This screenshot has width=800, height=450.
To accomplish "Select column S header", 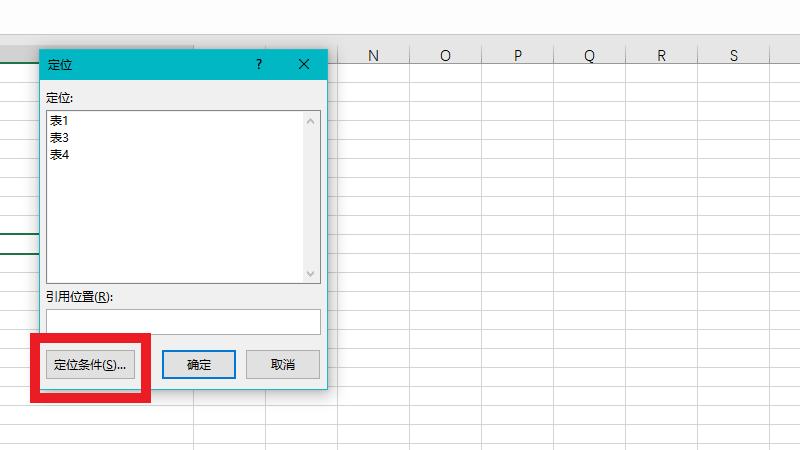I will (x=733, y=56).
